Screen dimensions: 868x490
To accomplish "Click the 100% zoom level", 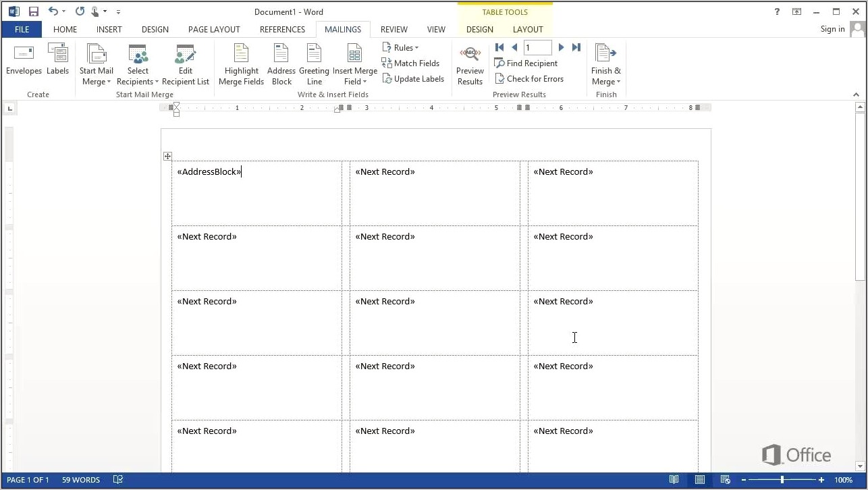I will 843,480.
